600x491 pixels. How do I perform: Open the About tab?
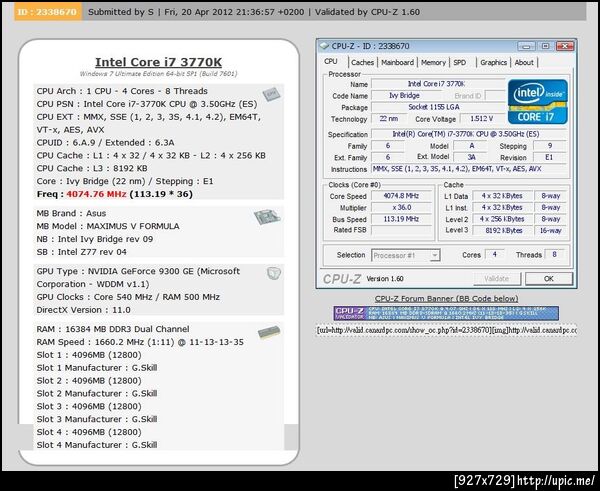pyautogui.click(x=524, y=62)
